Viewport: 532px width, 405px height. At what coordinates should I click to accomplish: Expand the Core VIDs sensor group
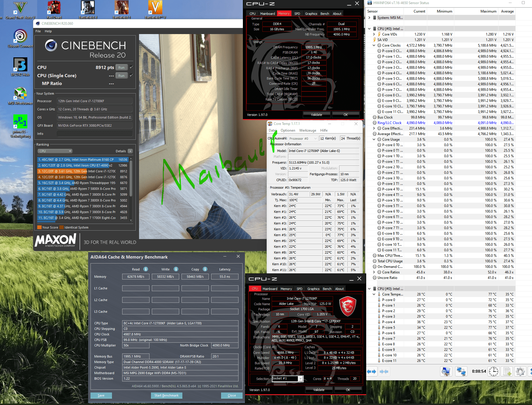[x=374, y=34]
